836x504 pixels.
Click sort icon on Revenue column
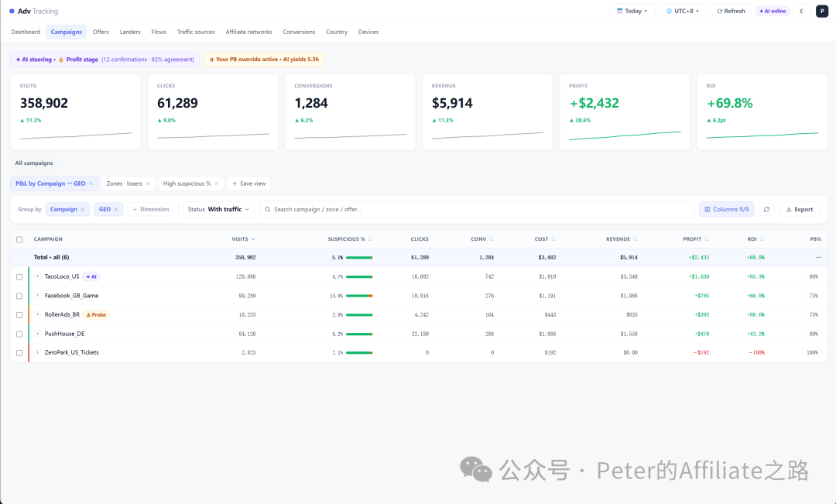click(x=635, y=239)
